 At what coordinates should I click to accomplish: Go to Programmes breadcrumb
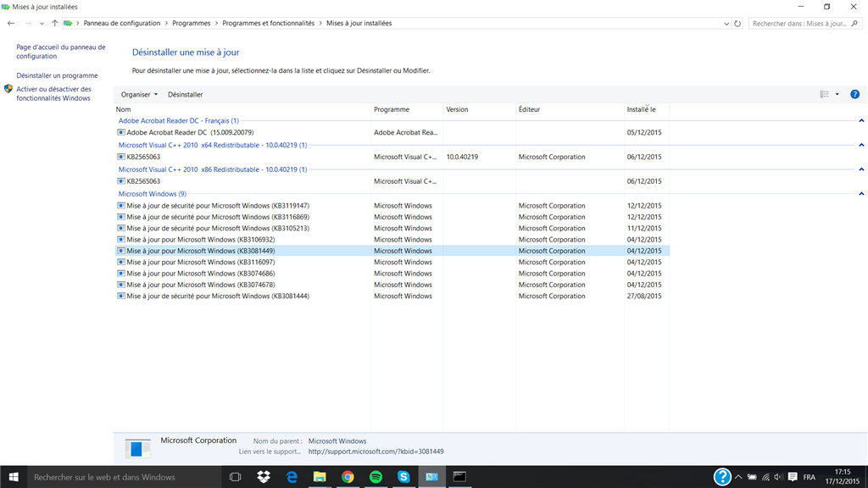(191, 23)
